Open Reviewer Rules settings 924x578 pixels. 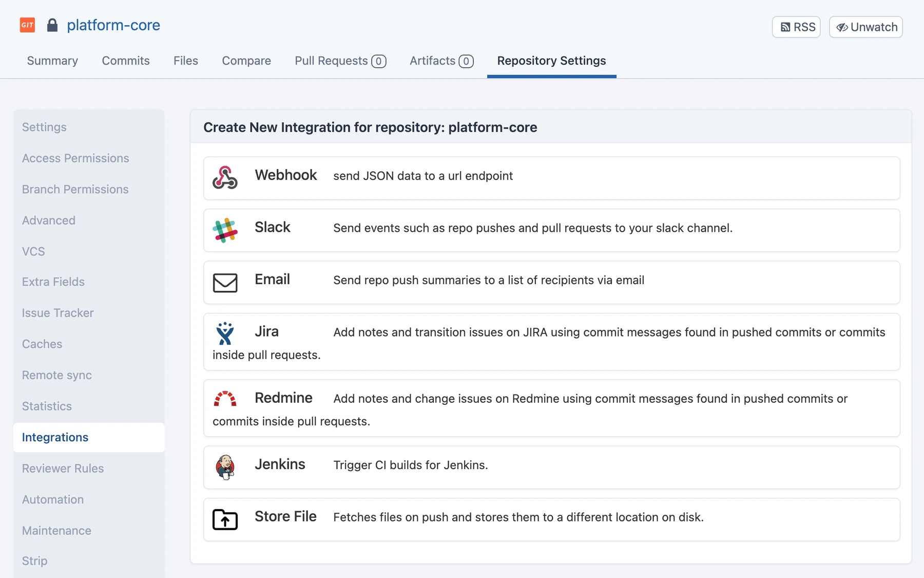[x=89, y=469]
